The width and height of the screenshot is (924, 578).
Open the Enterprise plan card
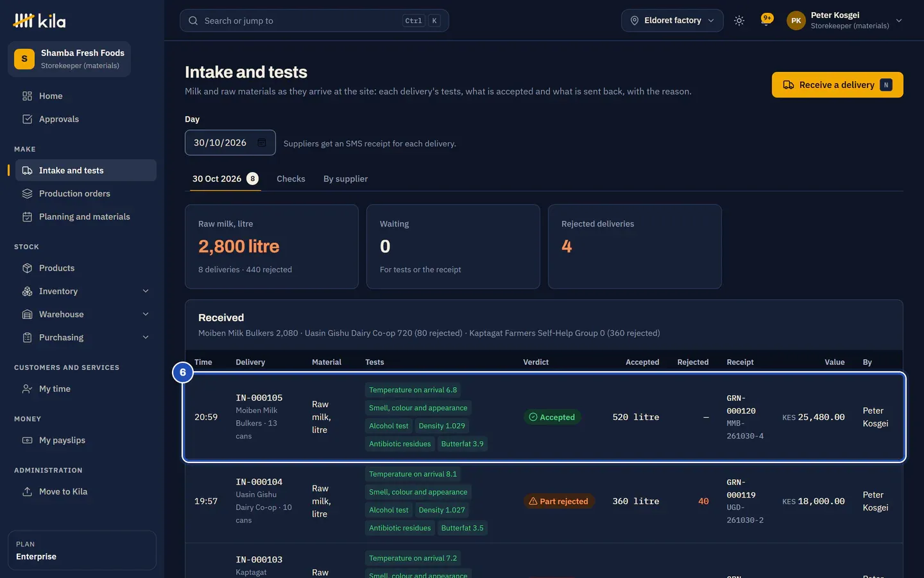click(x=82, y=550)
